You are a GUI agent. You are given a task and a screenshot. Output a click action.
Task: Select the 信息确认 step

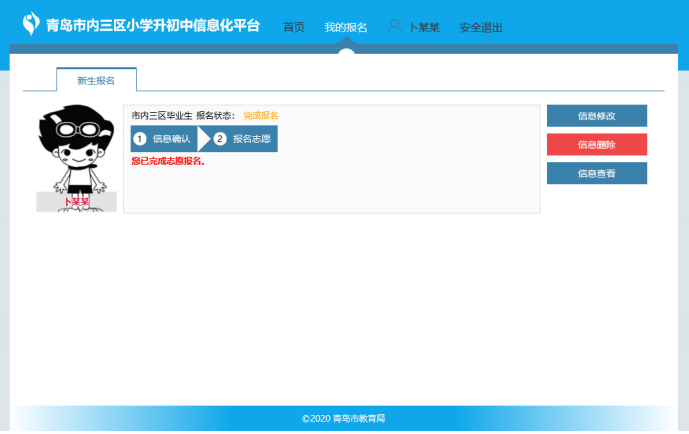[x=171, y=139]
